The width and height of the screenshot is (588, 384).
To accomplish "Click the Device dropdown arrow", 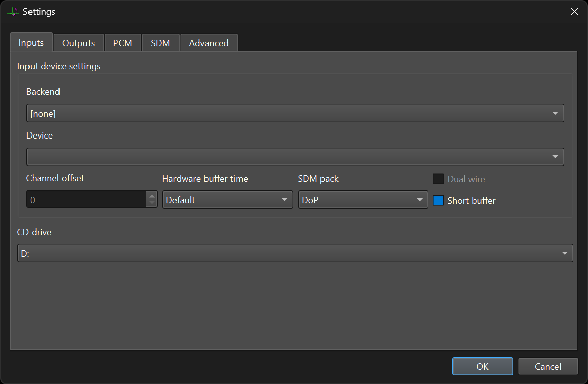I will click(555, 157).
